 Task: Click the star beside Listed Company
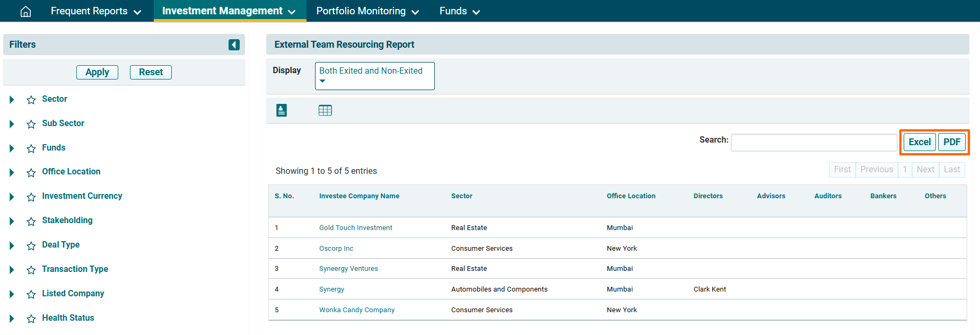(31, 294)
